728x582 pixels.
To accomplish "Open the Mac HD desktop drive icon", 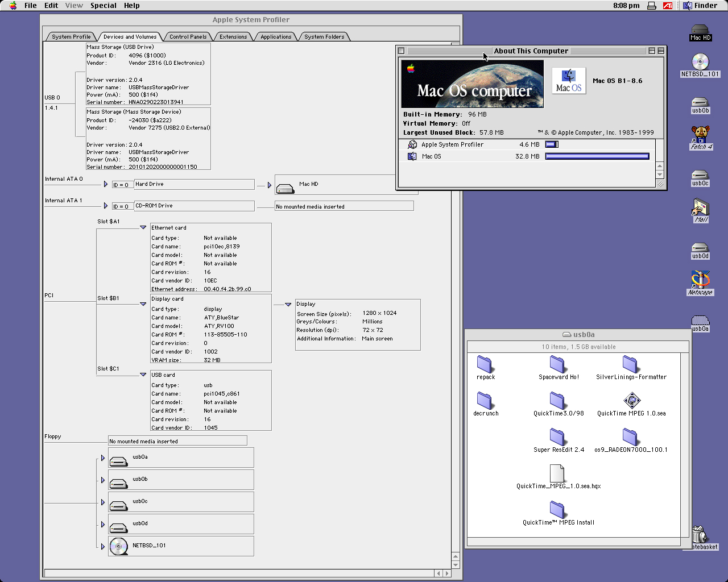I will pyautogui.click(x=700, y=32).
